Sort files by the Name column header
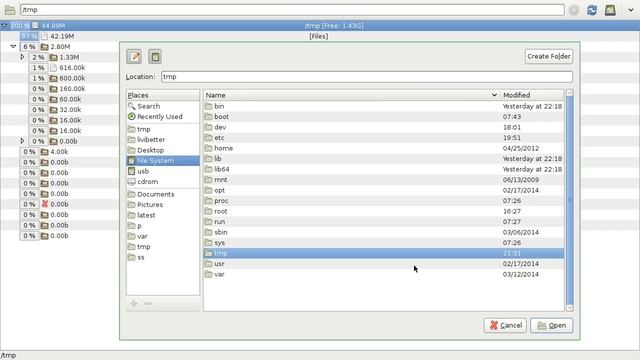The height and width of the screenshot is (360, 640). 351,95
